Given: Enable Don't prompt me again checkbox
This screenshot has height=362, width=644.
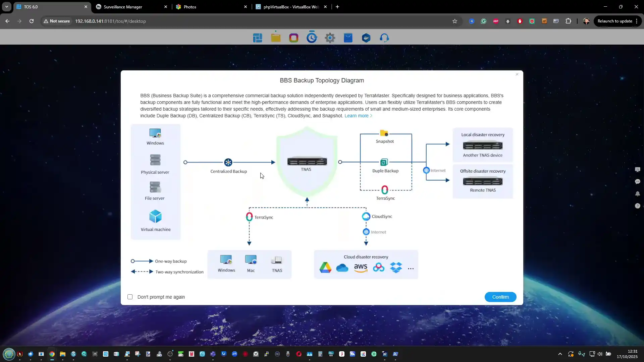Looking at the screenshot, I should (130, 297).
